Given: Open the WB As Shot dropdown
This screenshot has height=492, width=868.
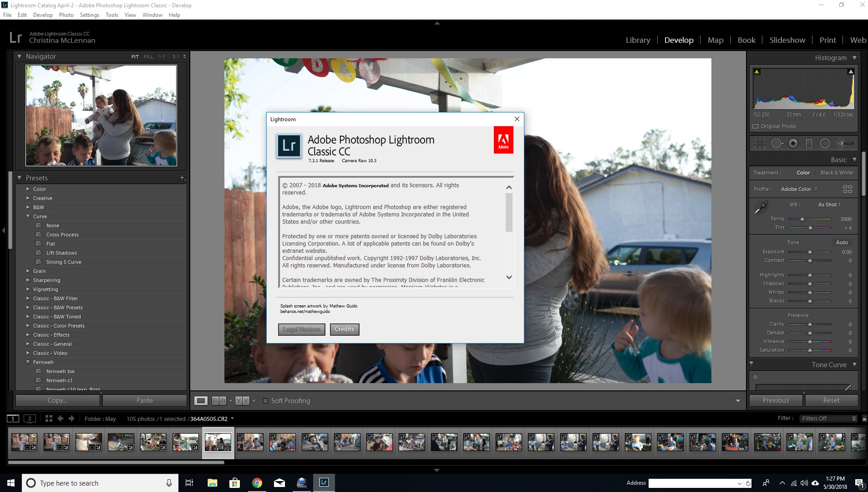Looking at the screenshot, I should click(829, 205).
